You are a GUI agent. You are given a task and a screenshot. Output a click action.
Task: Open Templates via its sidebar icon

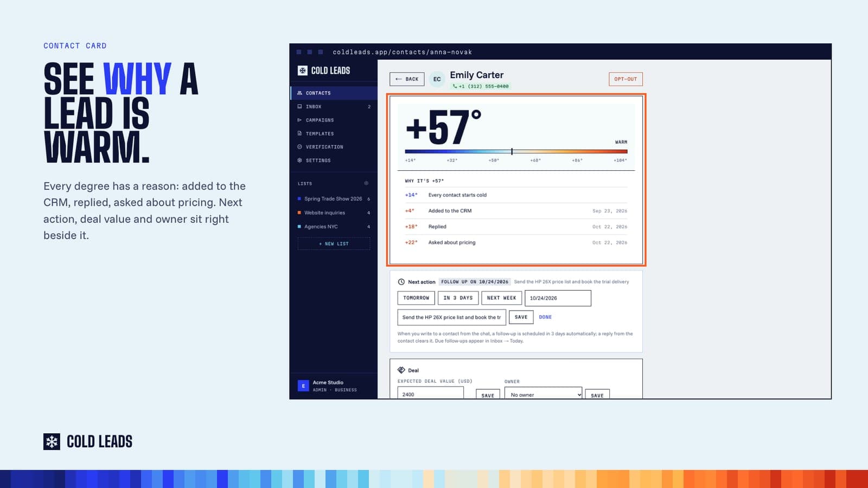point(299,133)
